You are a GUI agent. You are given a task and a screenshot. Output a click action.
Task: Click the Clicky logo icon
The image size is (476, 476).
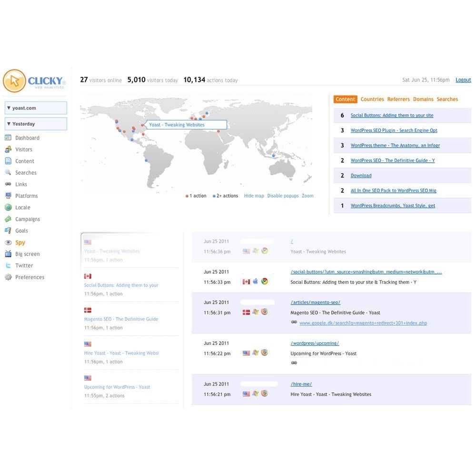14,81
